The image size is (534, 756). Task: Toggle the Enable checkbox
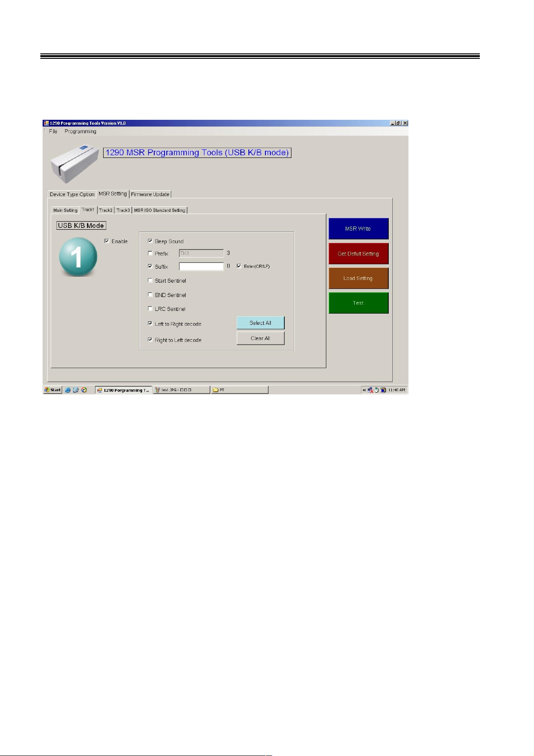click(107, 241)
